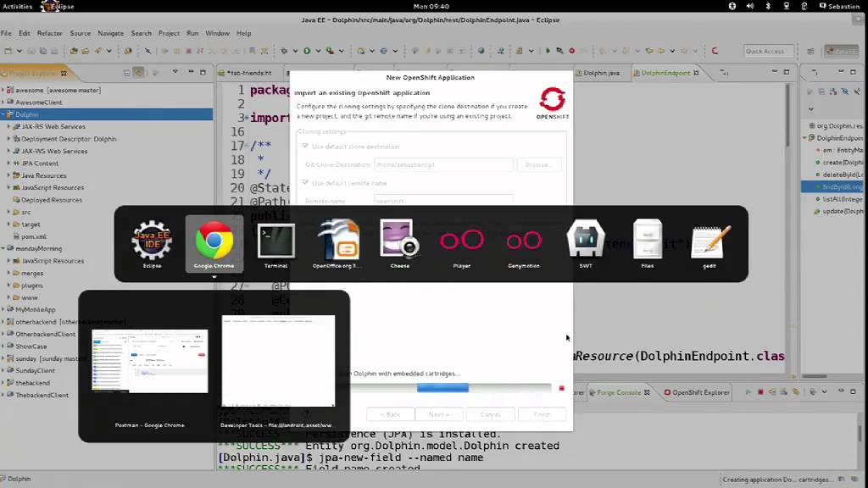The width and height of the screenshot is (868, 488).
Task: Open the Help menu
Action: click(243, 33)
